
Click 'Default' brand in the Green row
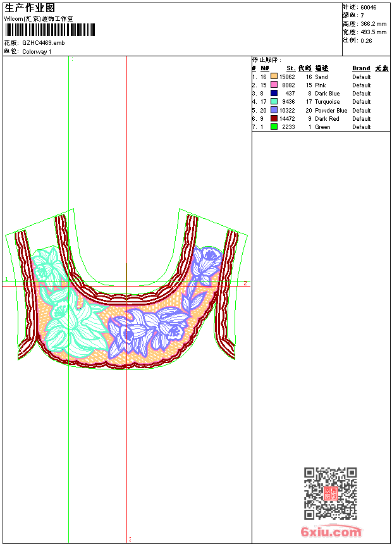pos(362,127)
